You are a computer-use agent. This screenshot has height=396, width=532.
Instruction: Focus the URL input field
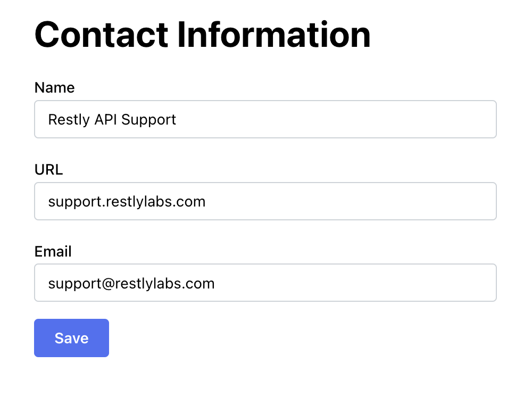click(265, 201)
